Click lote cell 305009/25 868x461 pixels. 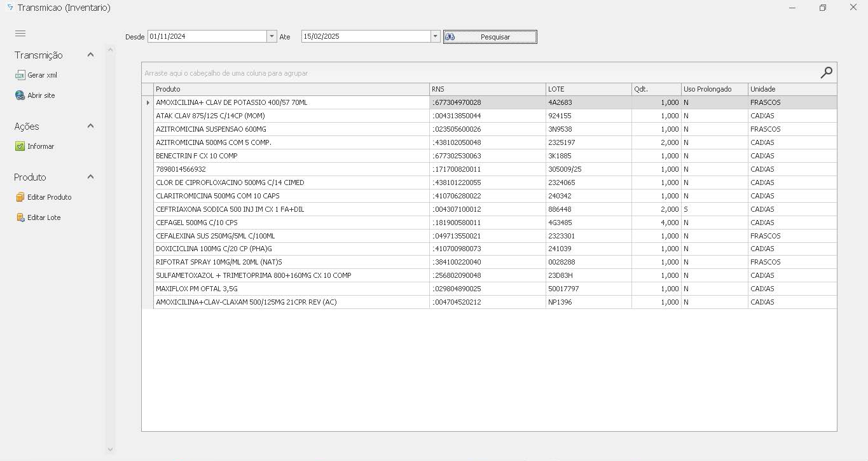589,169
